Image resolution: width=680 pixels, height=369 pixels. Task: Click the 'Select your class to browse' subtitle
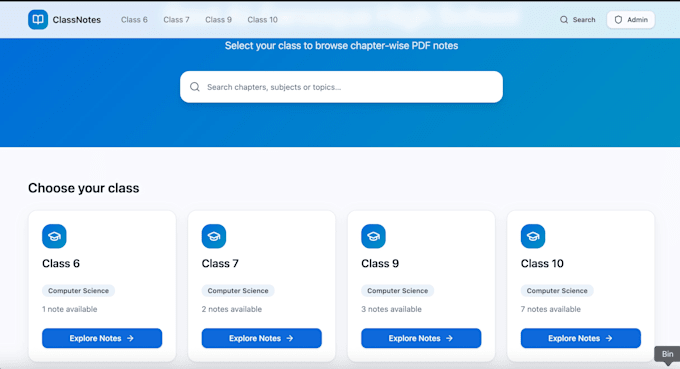[x=341, y=46]
